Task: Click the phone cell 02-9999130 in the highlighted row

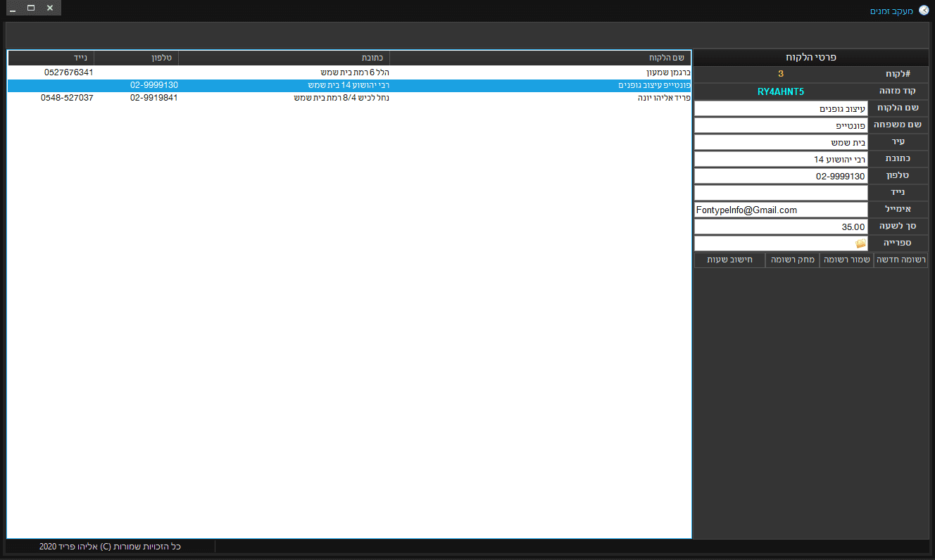Action: point(154,85)
